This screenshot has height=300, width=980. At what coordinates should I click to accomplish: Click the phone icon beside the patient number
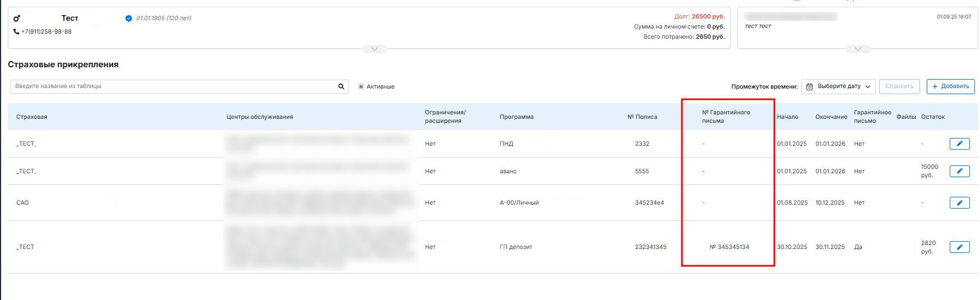coord(16,32)
